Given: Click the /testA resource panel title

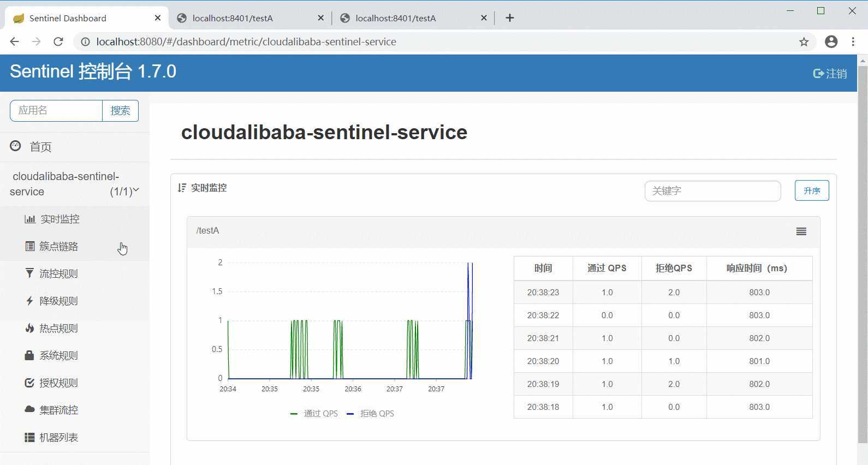Looking at the screenshot, I should coord(207,230).
